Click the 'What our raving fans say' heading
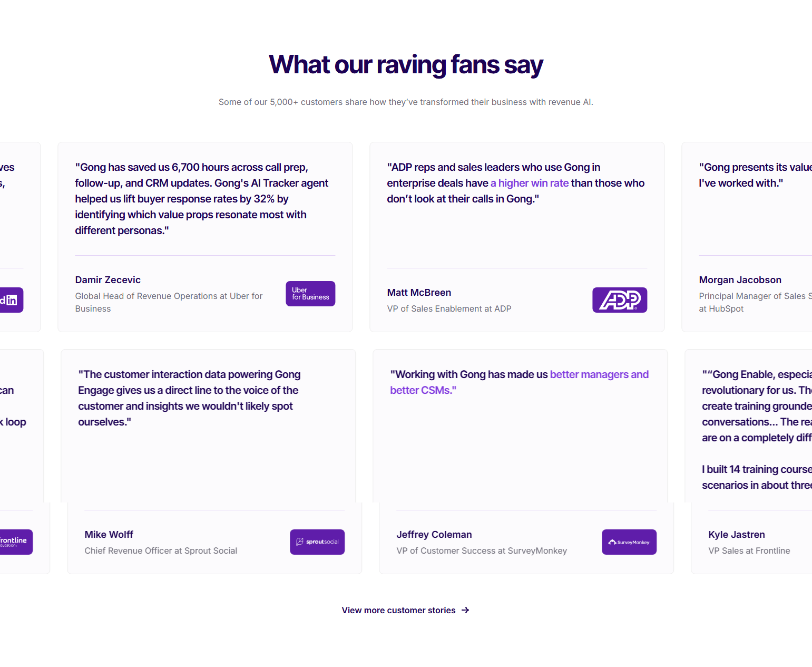This screenshot has height=667, width=812. point(406,64)
